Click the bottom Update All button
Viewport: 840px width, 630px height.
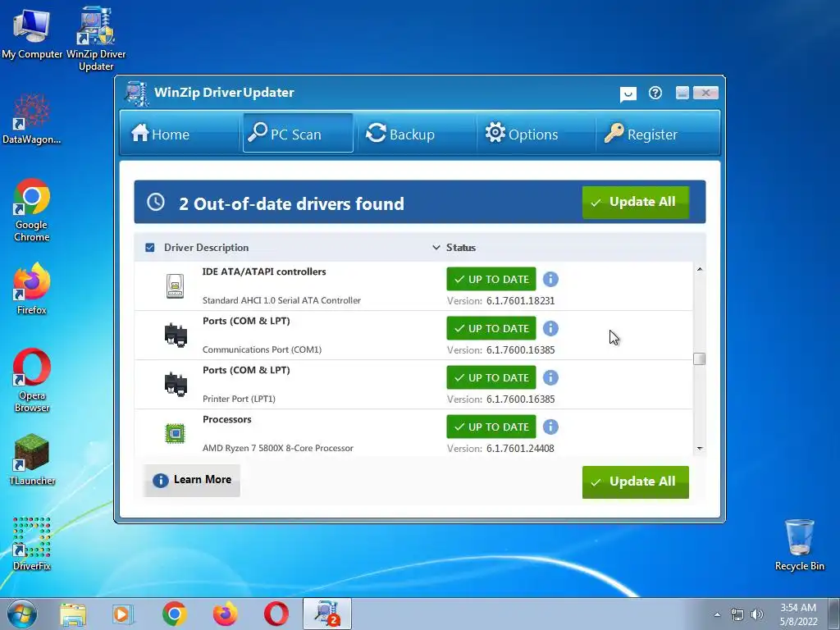636,482
